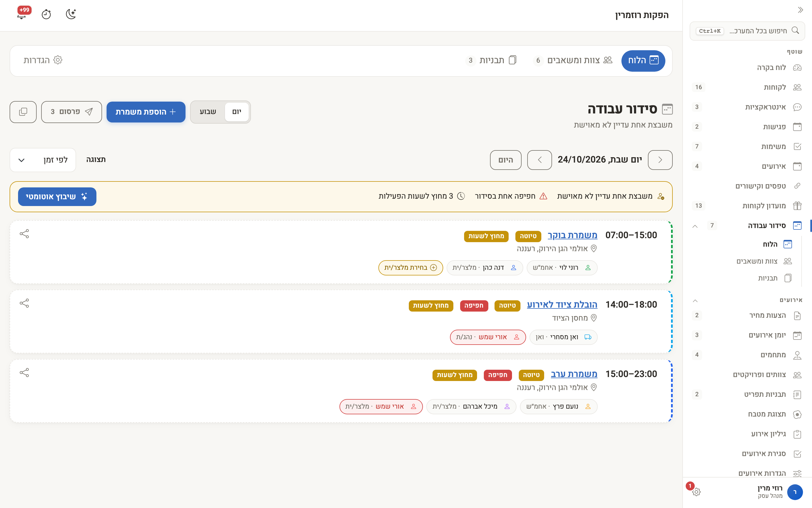Viewport: 812px width, 508px height.
Task: Select the שבוע view toggle
Action: [x=208, y=112]
